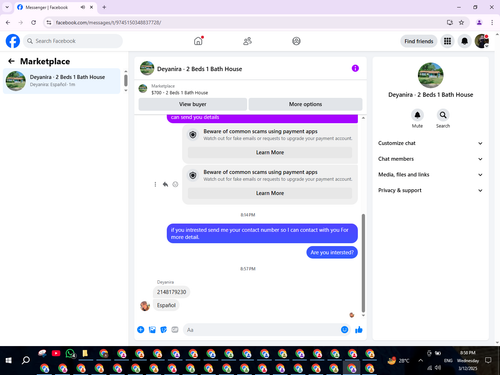Open the Notifications bell icon

point(464,41)
